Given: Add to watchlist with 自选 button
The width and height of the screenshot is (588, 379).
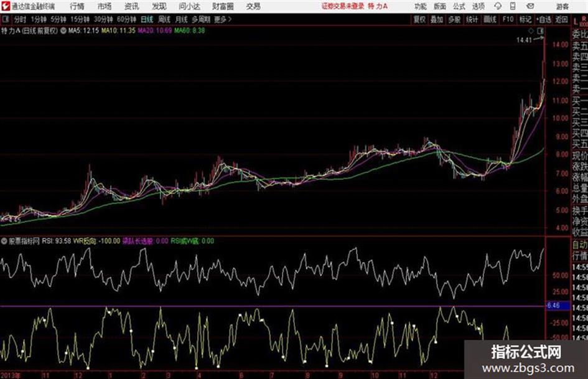Looking at the screenshot, I should (x=544, y=19).
